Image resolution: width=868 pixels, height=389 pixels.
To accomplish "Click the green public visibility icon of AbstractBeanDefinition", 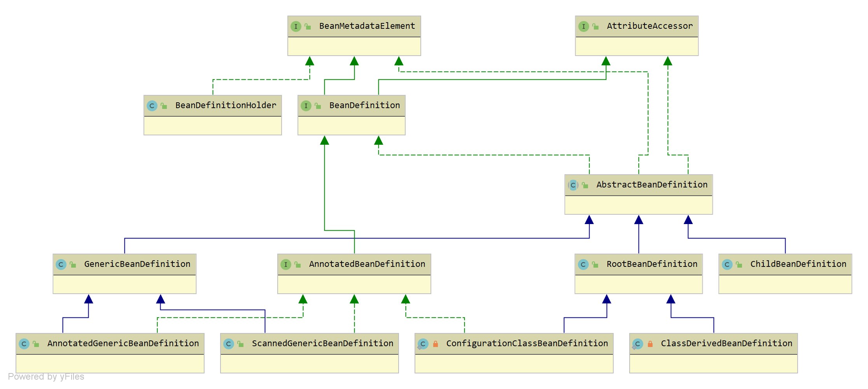I will [x=585, y=185].
